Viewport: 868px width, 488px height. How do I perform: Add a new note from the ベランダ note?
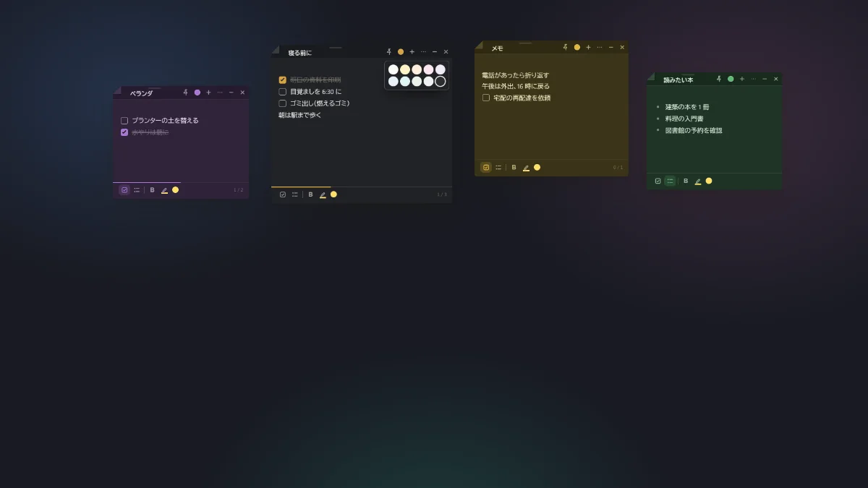coord(208,93)
